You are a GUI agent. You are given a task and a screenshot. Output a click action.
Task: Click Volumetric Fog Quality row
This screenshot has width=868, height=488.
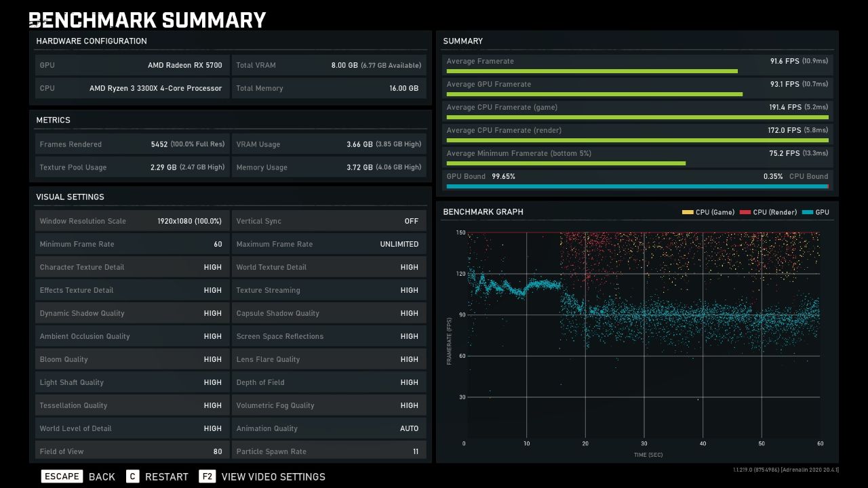tap(329, 406)
